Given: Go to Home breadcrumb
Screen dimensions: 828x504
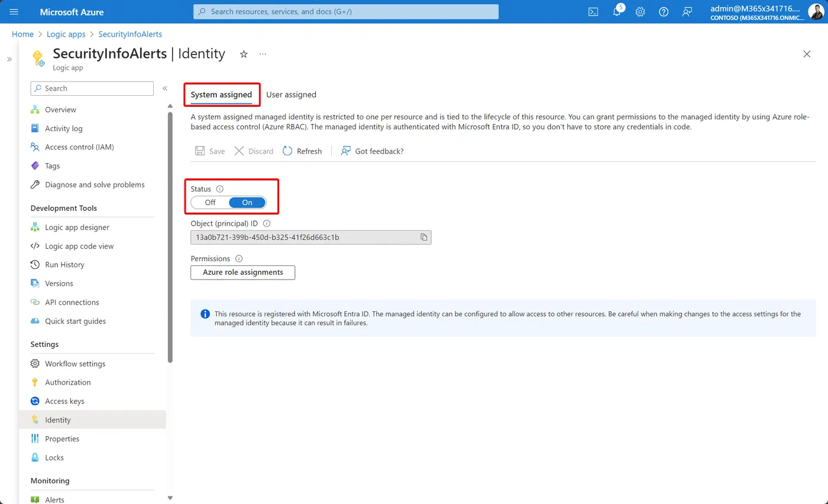Looking at the screenshot, I should coord(22,34).
